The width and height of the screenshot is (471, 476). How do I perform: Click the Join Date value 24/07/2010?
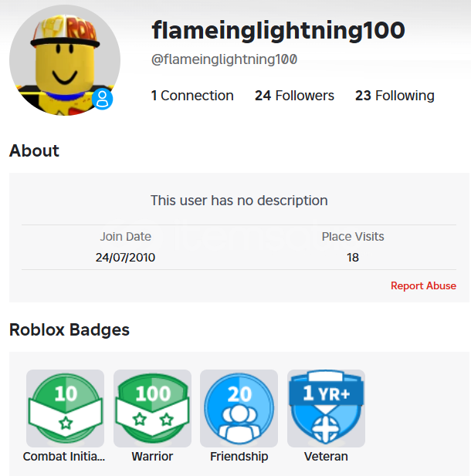click(125, 258)
